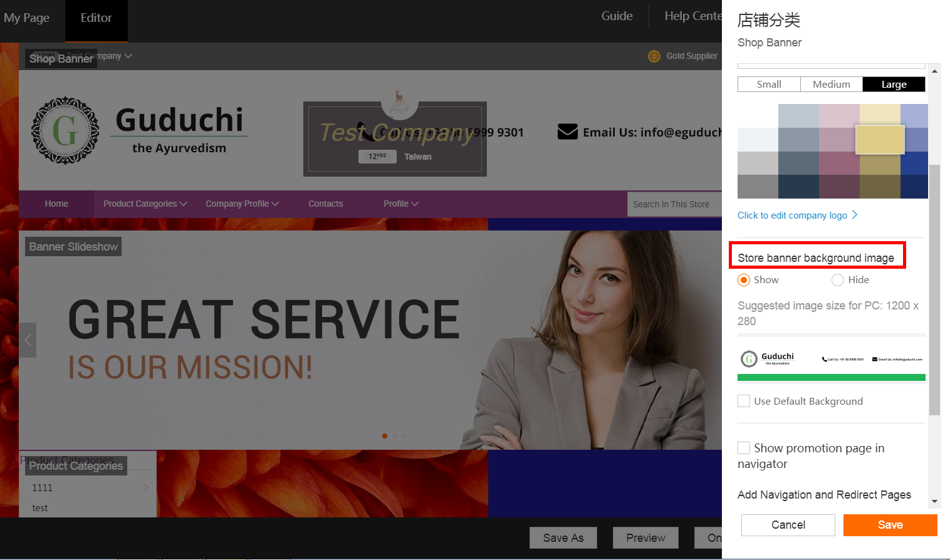Click the Gold Supplier badge icon
This screenshot has width=950, height=560.
click(654, 56)
